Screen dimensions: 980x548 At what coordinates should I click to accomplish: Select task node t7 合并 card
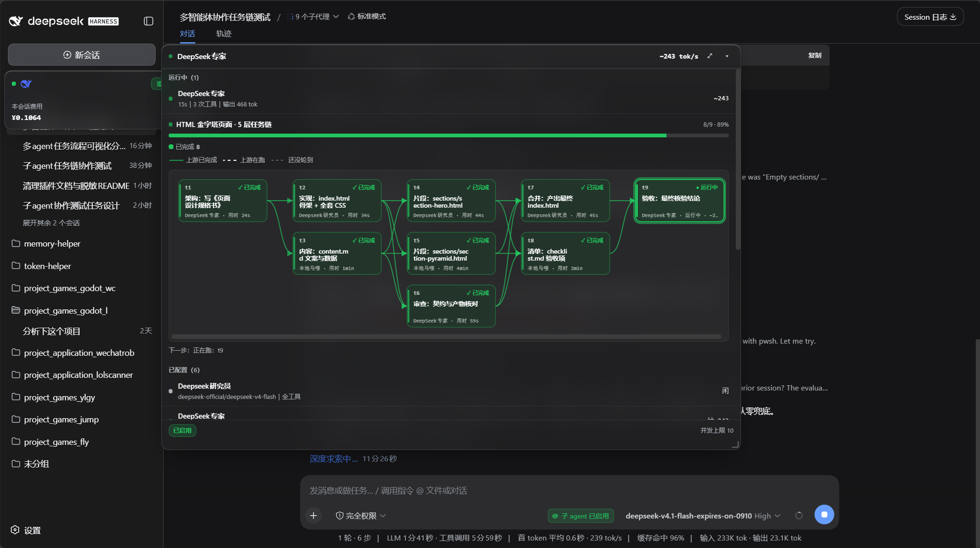(x=566, y=201)
